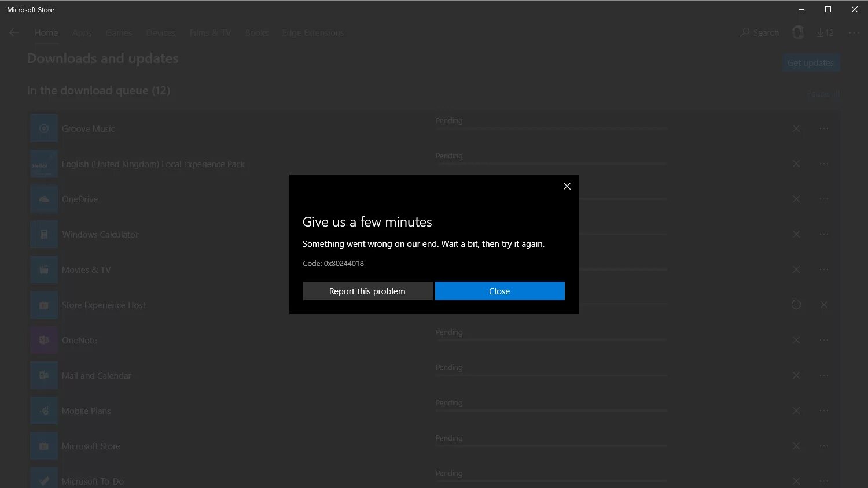Click Report this problem button
The width and height of the screenshot is (868, 488).
(367, 291)
